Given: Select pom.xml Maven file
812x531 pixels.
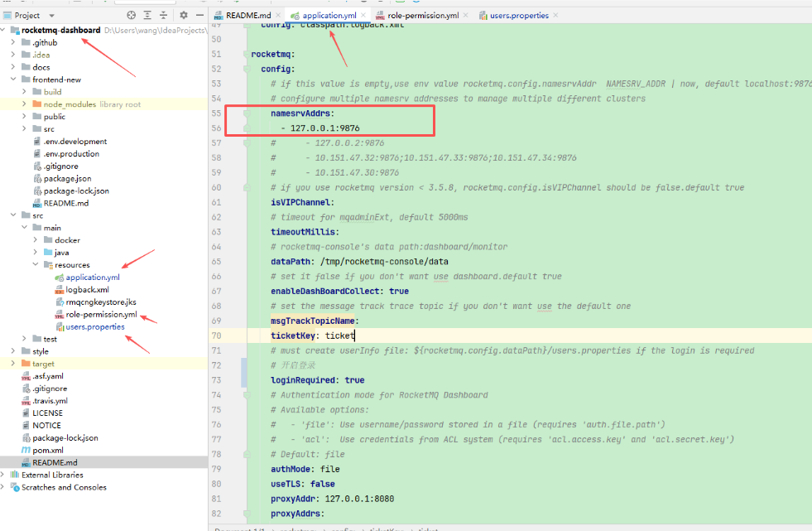Looking at the screenshot, I should click(48, 450).
